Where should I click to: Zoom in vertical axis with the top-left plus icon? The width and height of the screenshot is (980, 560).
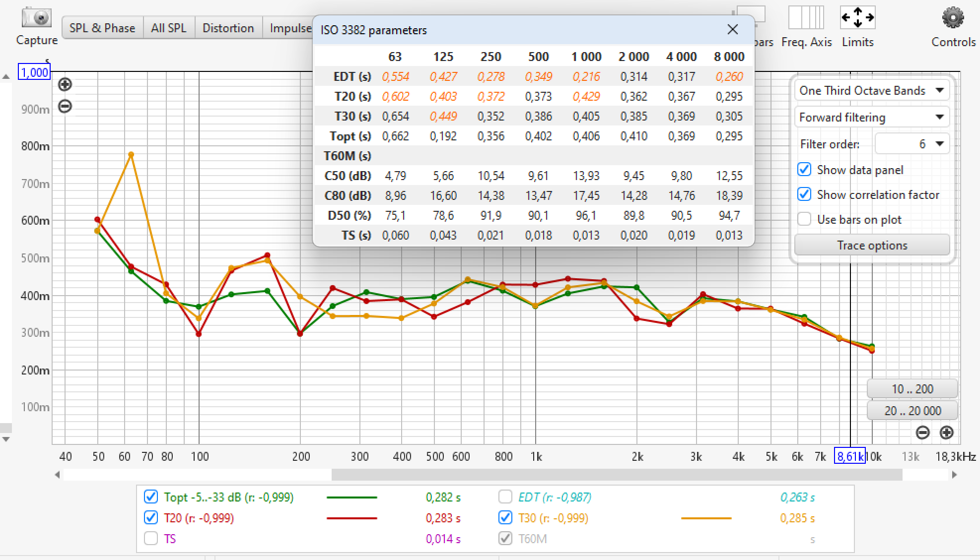[65, 84]
